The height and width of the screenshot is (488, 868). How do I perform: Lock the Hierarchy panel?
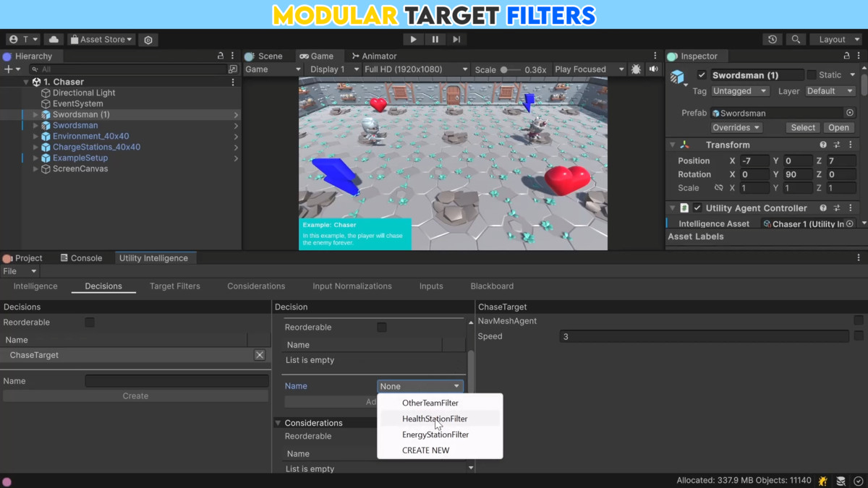221,56
